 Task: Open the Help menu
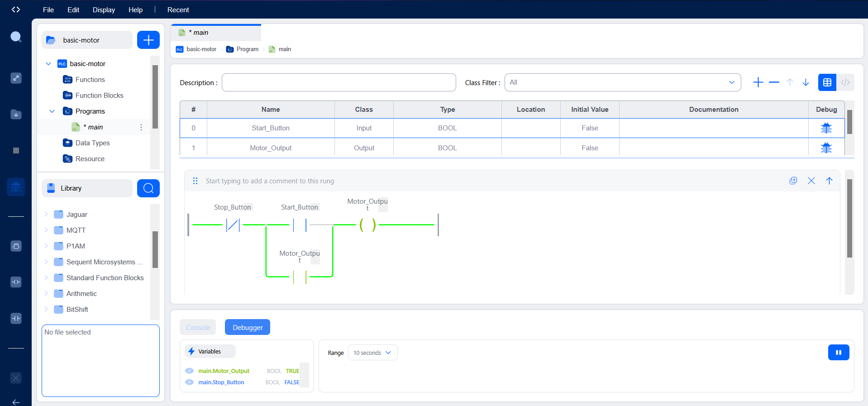135,10
